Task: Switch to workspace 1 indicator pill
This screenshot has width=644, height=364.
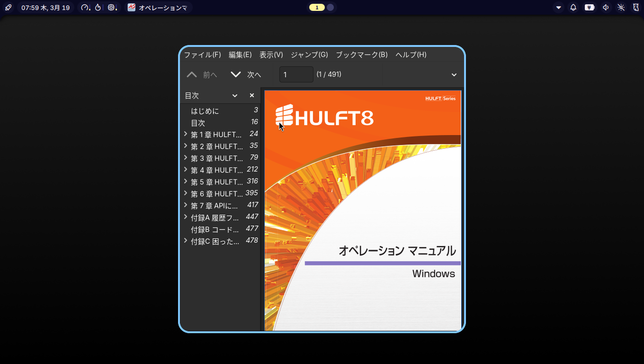Action: 317,8
